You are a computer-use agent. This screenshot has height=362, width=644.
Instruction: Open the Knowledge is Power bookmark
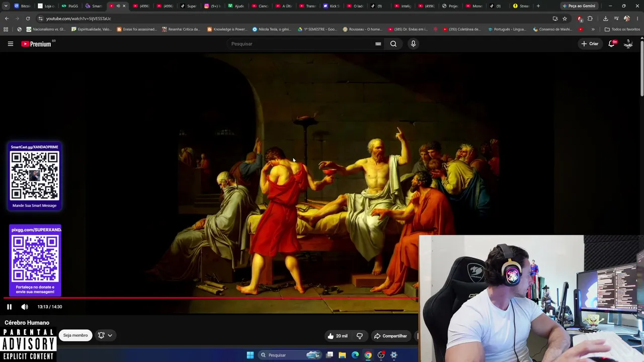click(x=227, y=29)
